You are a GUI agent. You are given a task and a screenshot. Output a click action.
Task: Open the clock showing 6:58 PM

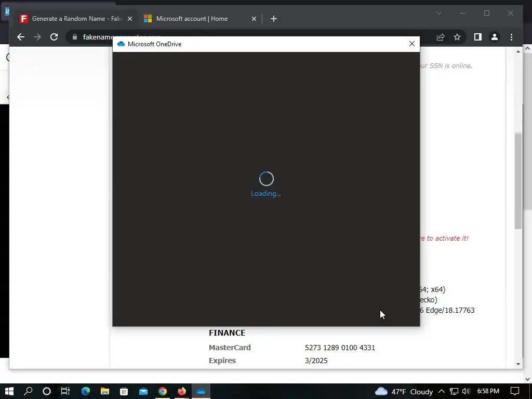coord(488,391)
